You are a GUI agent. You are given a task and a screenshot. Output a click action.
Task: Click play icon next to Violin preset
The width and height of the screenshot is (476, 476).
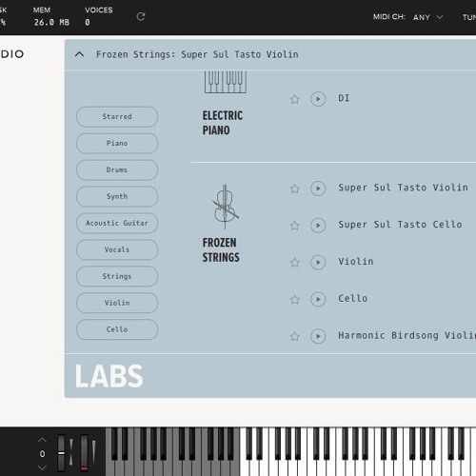click(x=318, y=263)
